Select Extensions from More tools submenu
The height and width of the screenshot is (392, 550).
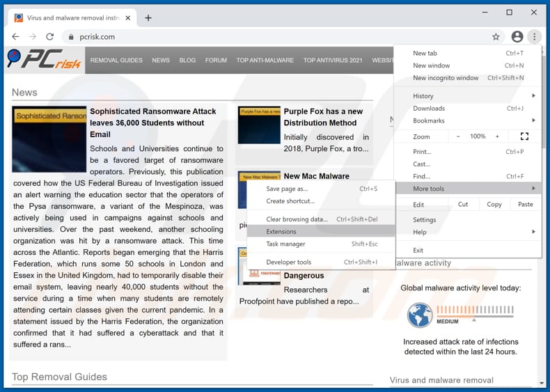point(281,232)
